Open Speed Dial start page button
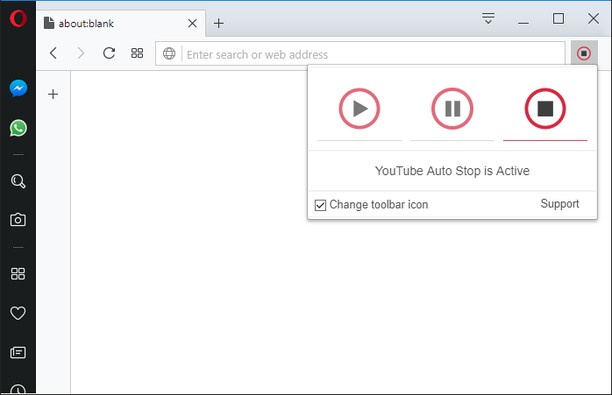 point(137,53)
